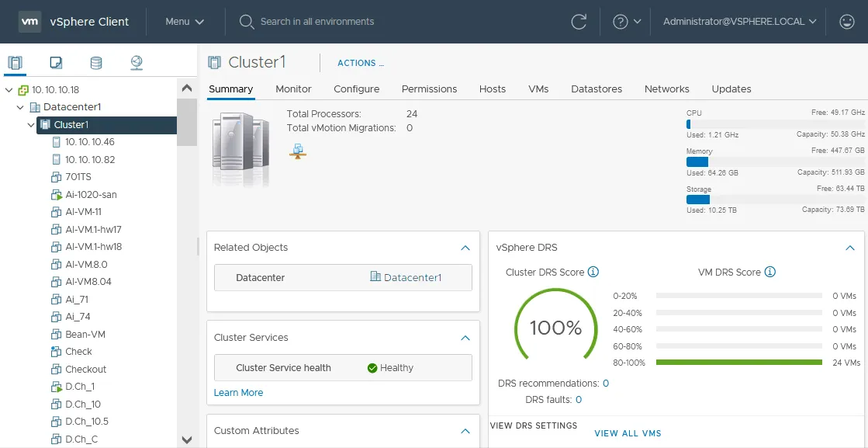Screen dimensions: 868x448
Task: Switch to VMs and Templates view icon
Action: pyautogui.click(x=56, y=63)
